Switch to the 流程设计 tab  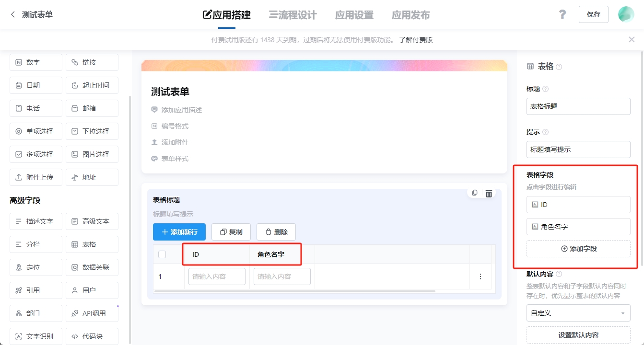[293, 15]
